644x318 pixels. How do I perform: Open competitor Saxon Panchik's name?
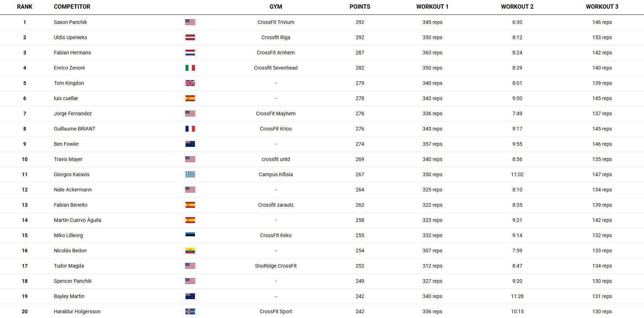click(70, 22)
